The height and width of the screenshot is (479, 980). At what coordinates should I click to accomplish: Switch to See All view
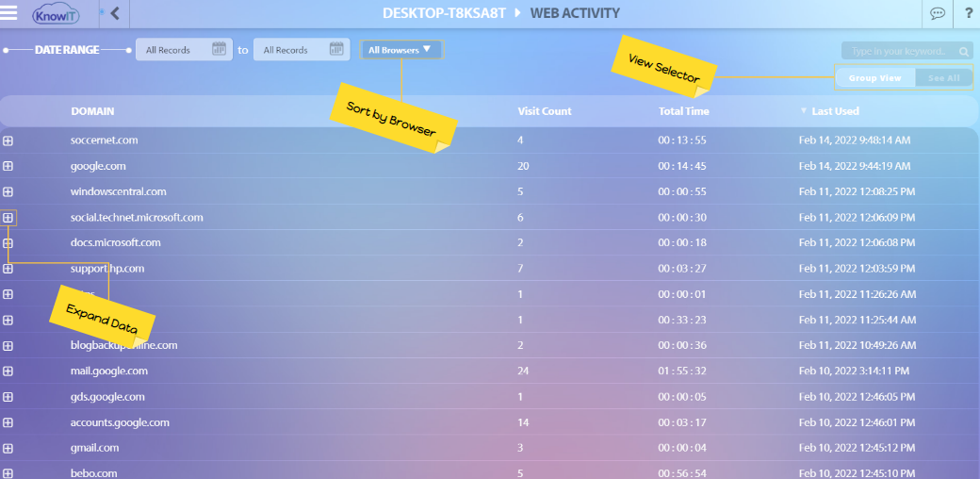click(944, 78)
